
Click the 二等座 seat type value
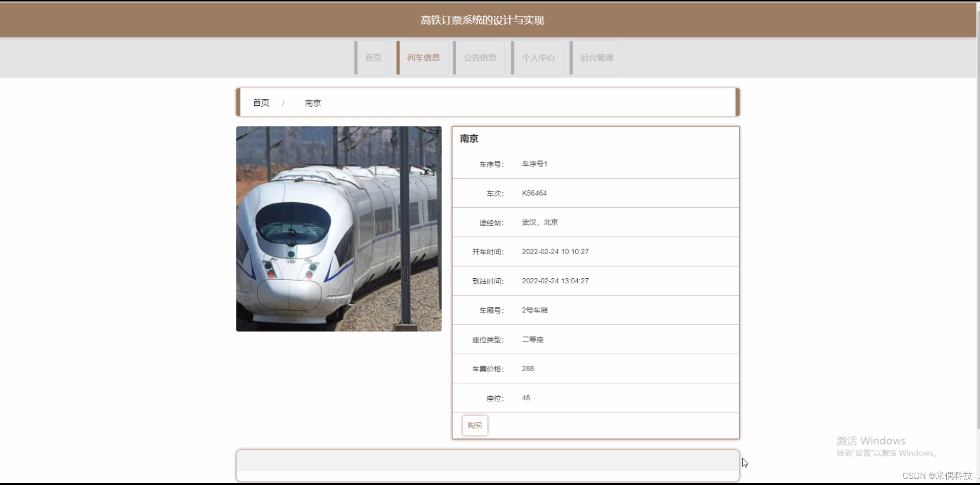coord(532,339)
